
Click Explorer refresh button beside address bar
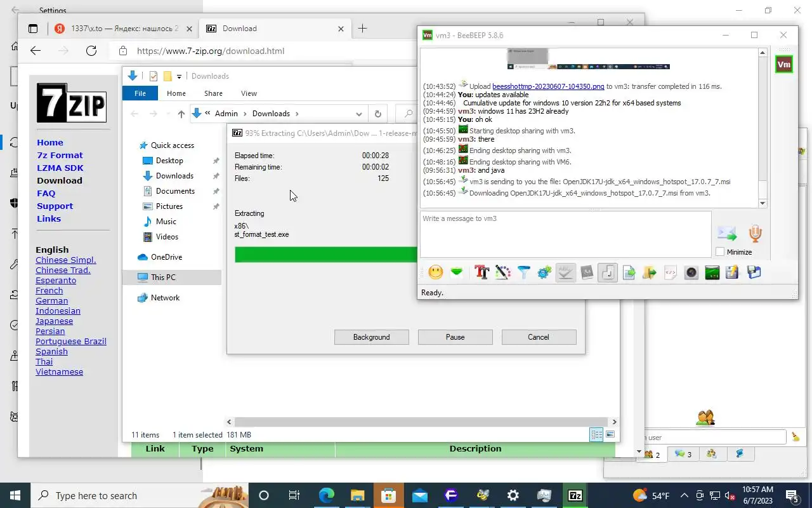pos(377,114)
